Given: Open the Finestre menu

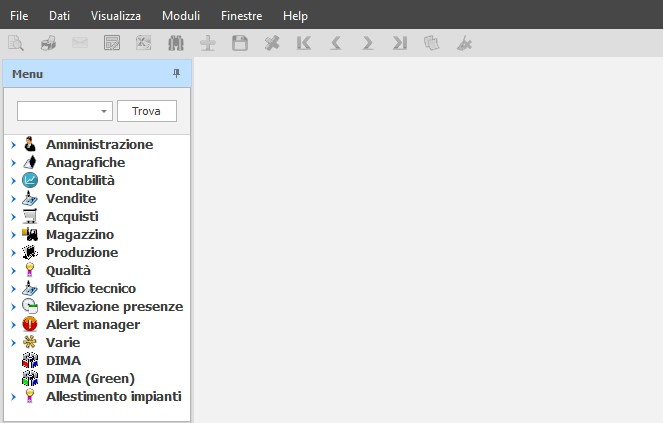Looking at the screenshot, I should click(241, 16).
